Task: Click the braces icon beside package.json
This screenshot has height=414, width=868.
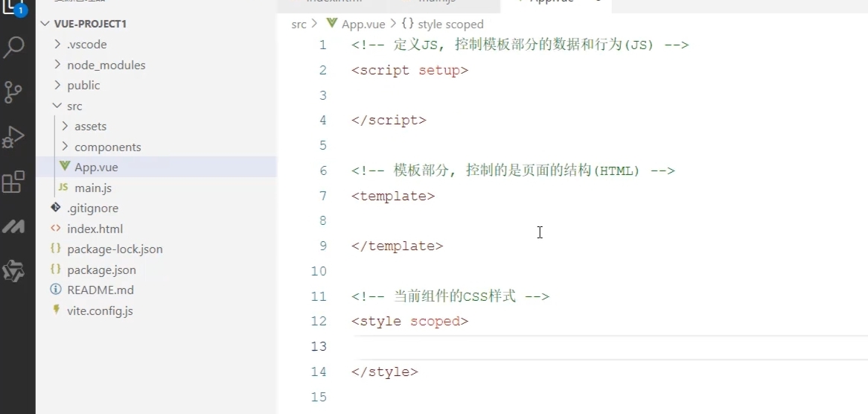Action: click(55, 269)
